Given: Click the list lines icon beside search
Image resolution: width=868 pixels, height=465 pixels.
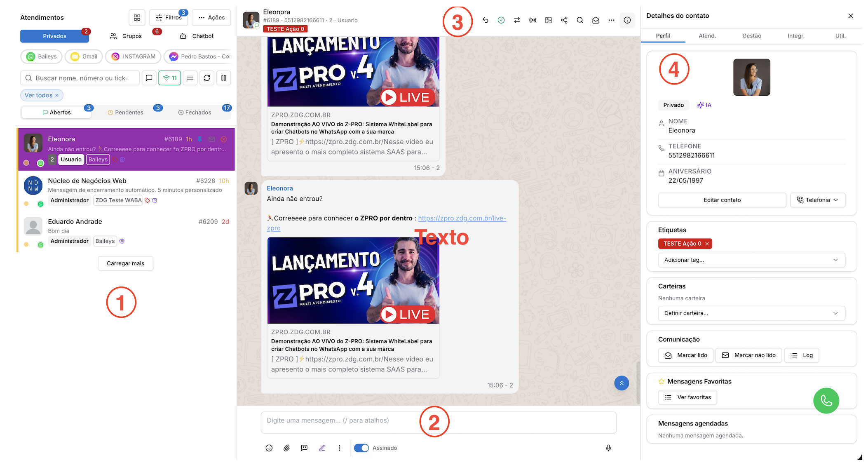Looking at the screenshot, I should click(x=190, y=78).
